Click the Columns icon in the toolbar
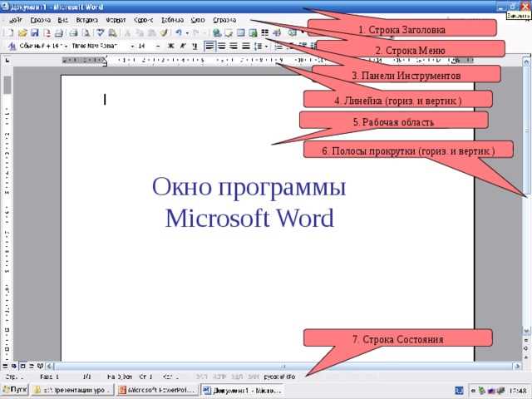 [x=264, y=33]
